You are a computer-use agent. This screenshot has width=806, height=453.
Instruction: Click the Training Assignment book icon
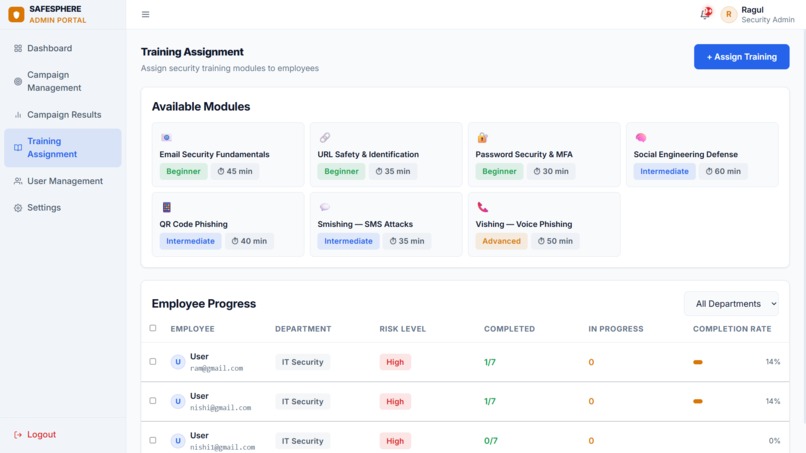[x=18, y=148]
